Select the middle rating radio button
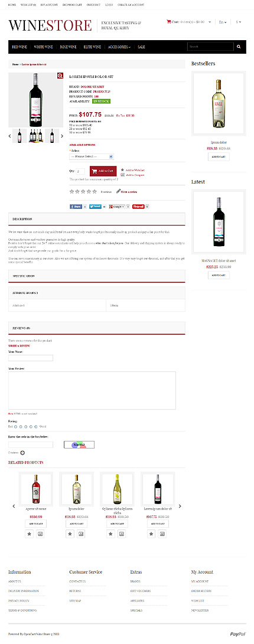Image resolution: width=254 pixels, height=644 pixels. [26, 427]
